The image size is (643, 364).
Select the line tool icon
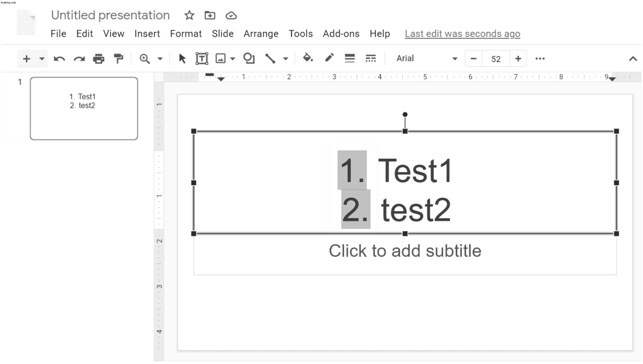point(270,58)
